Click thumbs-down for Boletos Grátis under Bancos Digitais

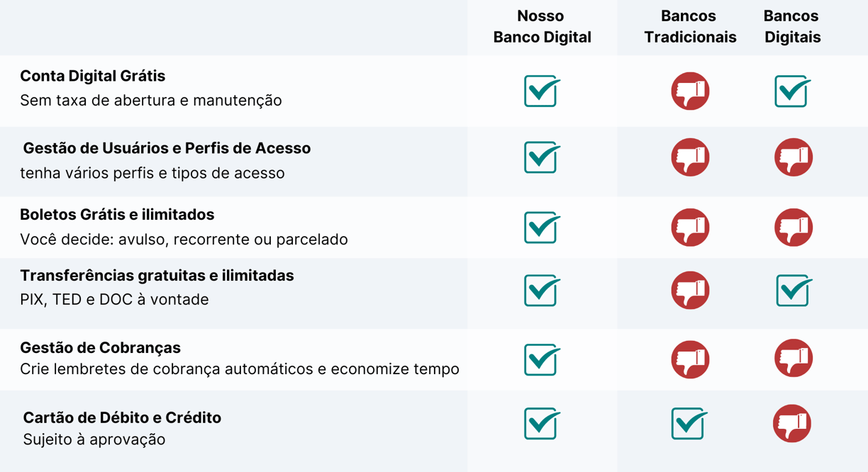[793, 227]
